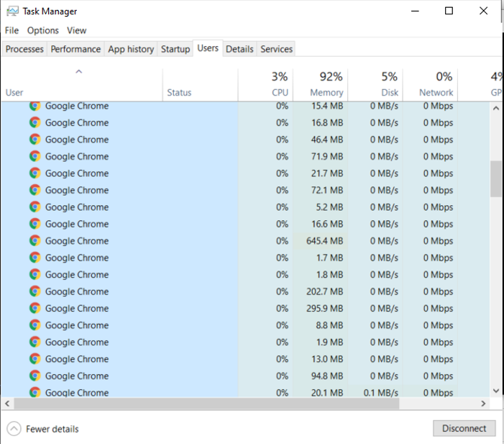Click the 0.1 MB/s disk value
Viewport: 504px width, 444px height.
(381, 392)
